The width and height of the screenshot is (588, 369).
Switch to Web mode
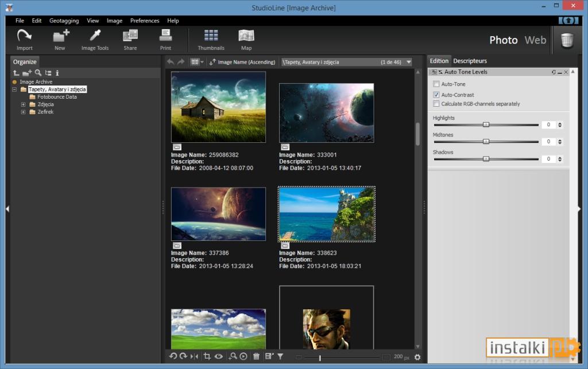coord(535,40)
